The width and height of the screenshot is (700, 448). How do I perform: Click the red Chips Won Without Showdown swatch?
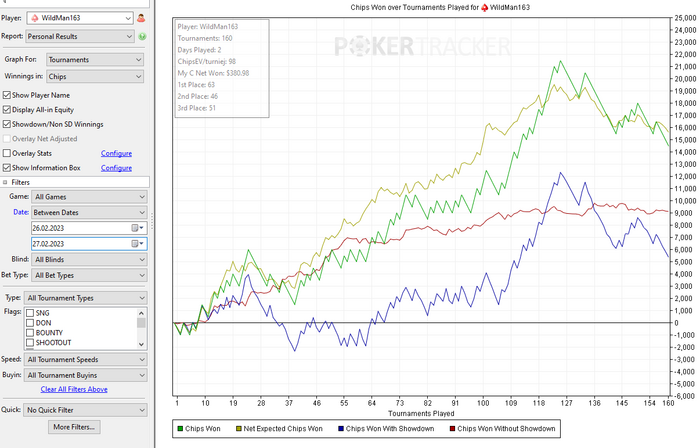(452, 428)
